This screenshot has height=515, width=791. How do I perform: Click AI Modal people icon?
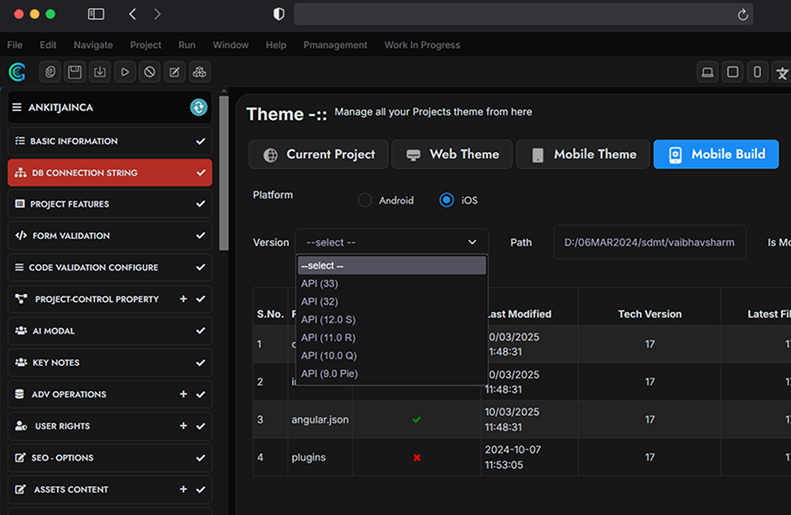coord(21,331)
